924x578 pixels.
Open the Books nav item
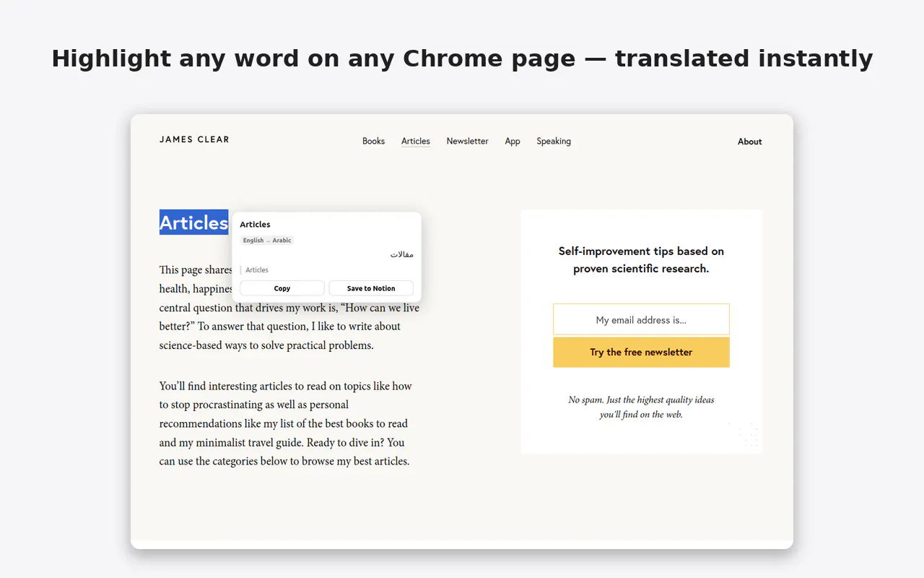(373, 141)
